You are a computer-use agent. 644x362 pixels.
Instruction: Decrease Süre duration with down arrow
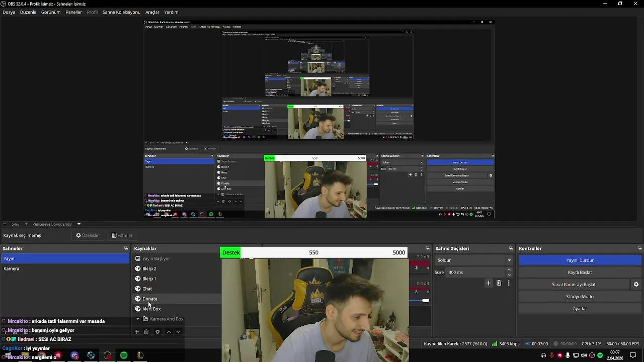point(509,275)
